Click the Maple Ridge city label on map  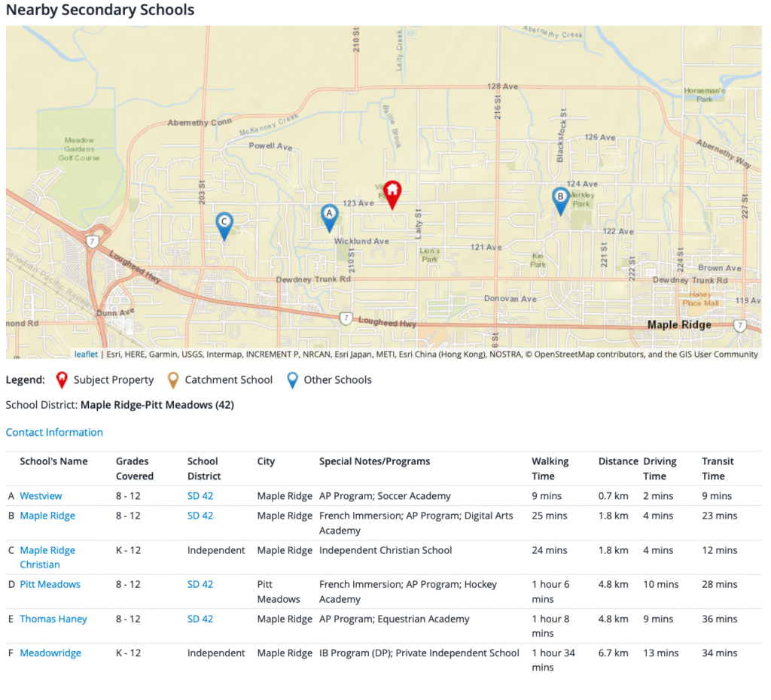tap(679, 325)
